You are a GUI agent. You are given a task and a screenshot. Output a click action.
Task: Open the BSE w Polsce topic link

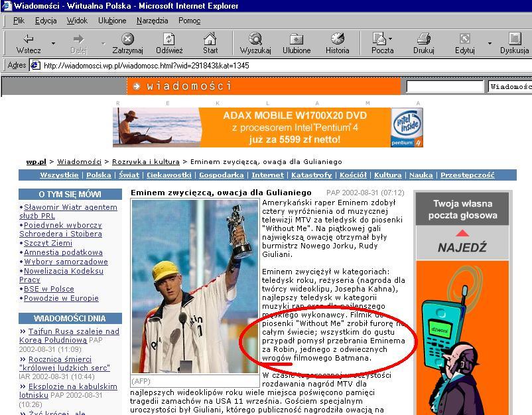pos(49,289)
